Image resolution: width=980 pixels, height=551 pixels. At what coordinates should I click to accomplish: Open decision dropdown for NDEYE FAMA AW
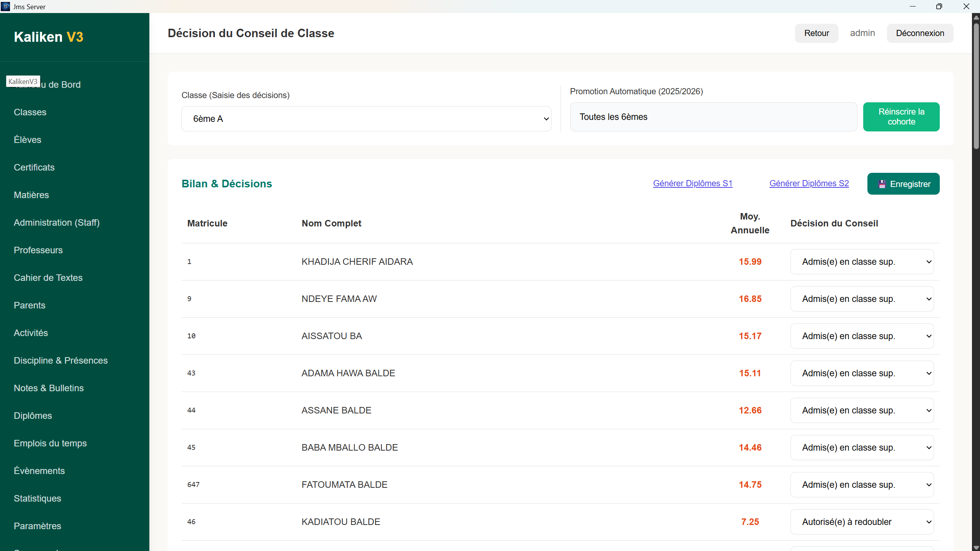pyautogui.click(x=862, y=299)
